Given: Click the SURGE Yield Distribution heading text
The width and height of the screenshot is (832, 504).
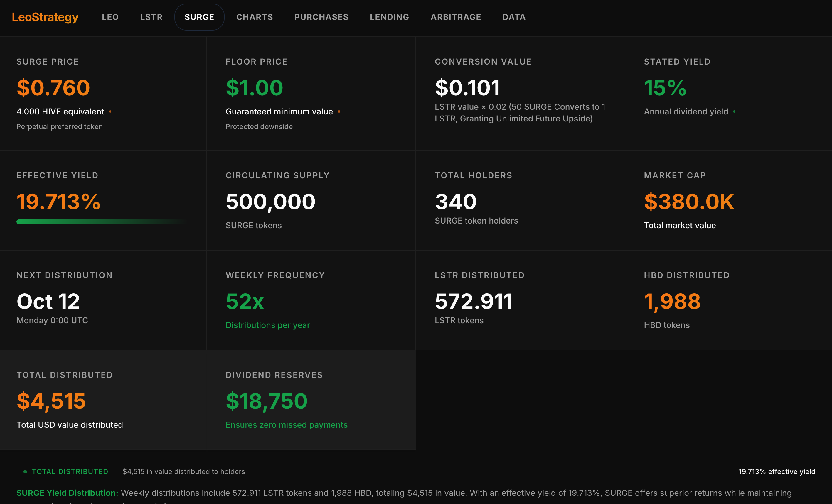Looking at the screenshot, I should (x=67, y=493).
